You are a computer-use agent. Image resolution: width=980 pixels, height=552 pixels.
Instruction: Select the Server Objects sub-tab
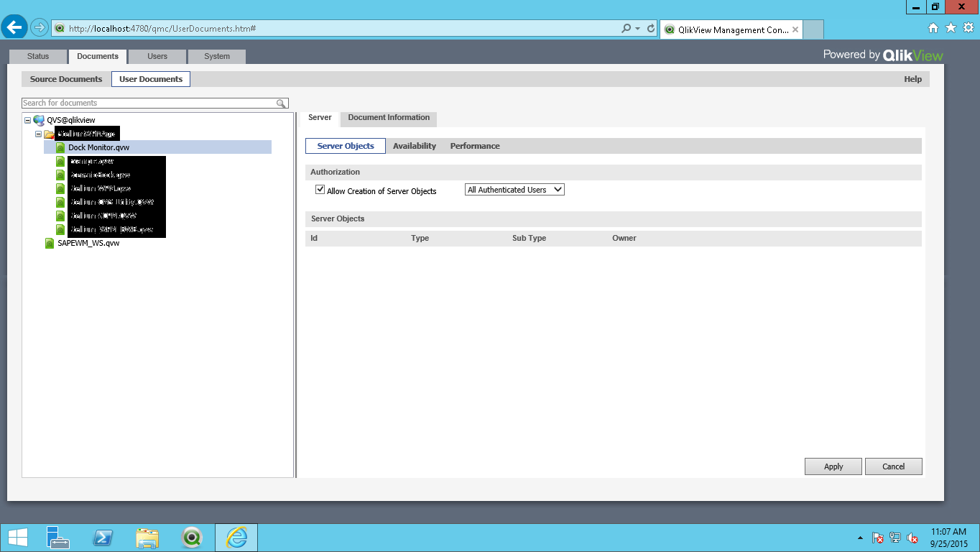pyautogui.click(x=346, y=146)
